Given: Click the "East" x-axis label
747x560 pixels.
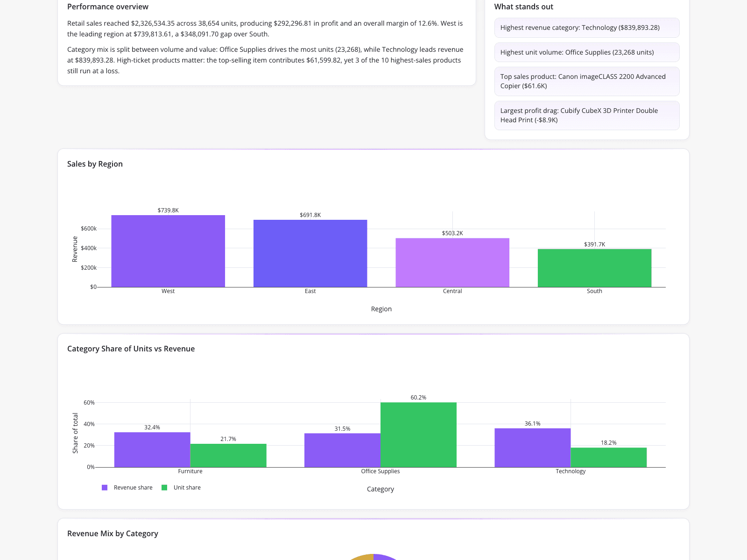Looking at the screenshot, I should click(x=310, y=291).
